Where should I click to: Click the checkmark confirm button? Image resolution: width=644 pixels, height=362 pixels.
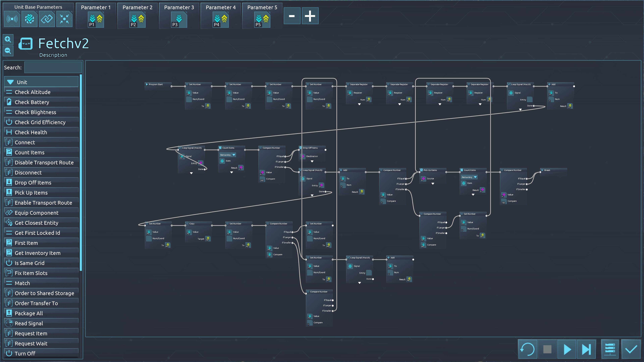[631, 349]
